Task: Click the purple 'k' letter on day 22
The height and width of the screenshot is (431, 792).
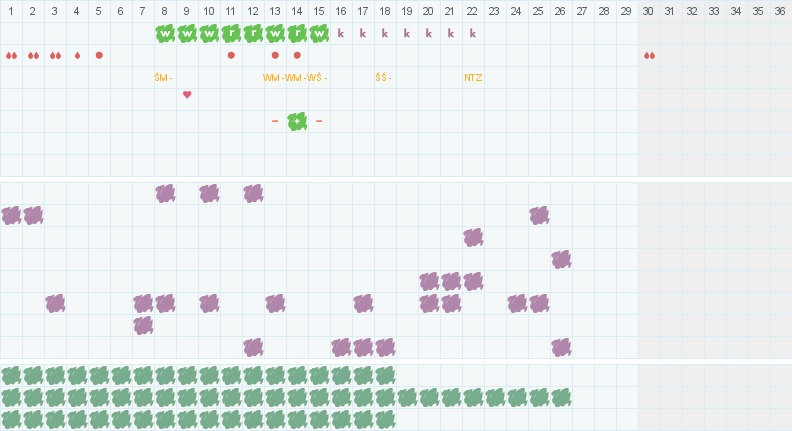Action: (473, 33)
